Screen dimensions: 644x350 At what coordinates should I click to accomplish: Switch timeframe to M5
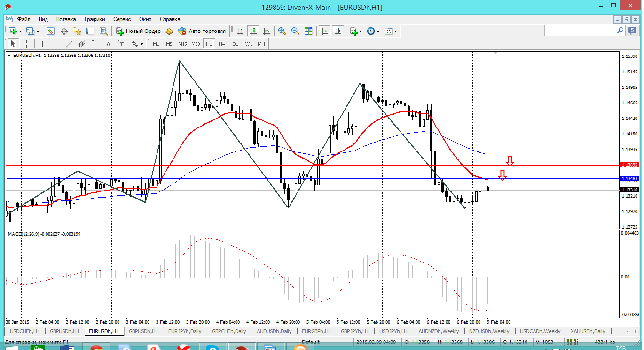(169, 44)
